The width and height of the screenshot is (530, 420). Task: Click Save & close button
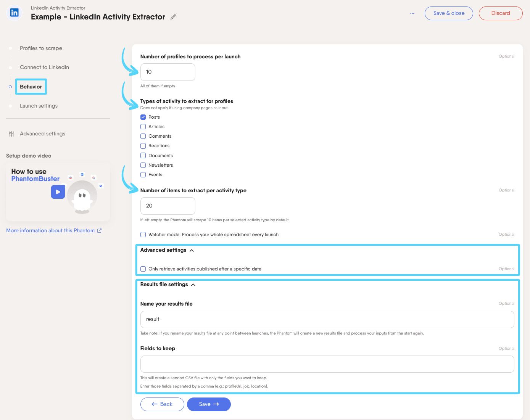click(x=449, y=13)
